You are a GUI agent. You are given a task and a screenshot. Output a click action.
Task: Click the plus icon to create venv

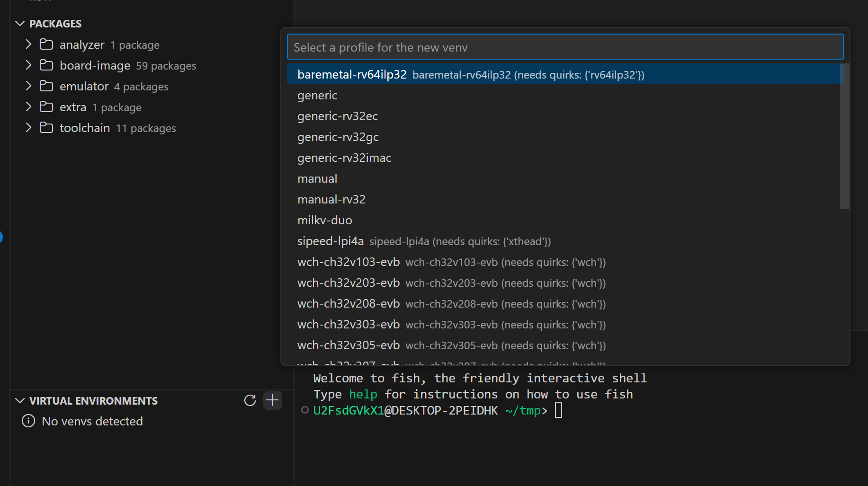(272, 400)
